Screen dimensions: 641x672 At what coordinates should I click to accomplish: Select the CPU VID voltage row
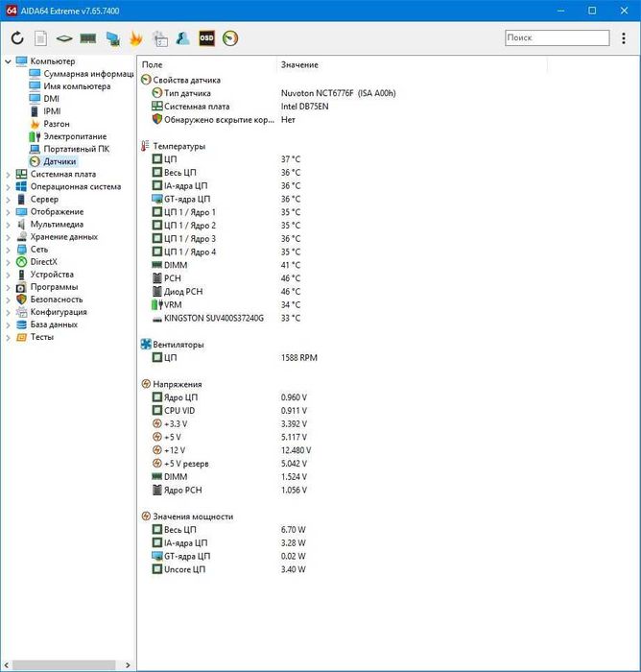(x=229, y=411)
